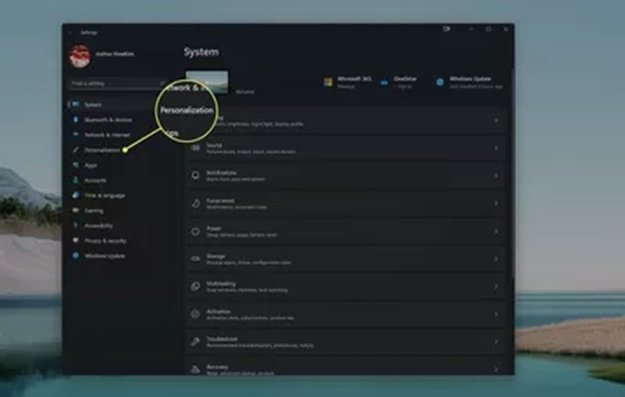Open the Sound settings icon
Viewport: 625px width, 397px height.
(195, 148)
